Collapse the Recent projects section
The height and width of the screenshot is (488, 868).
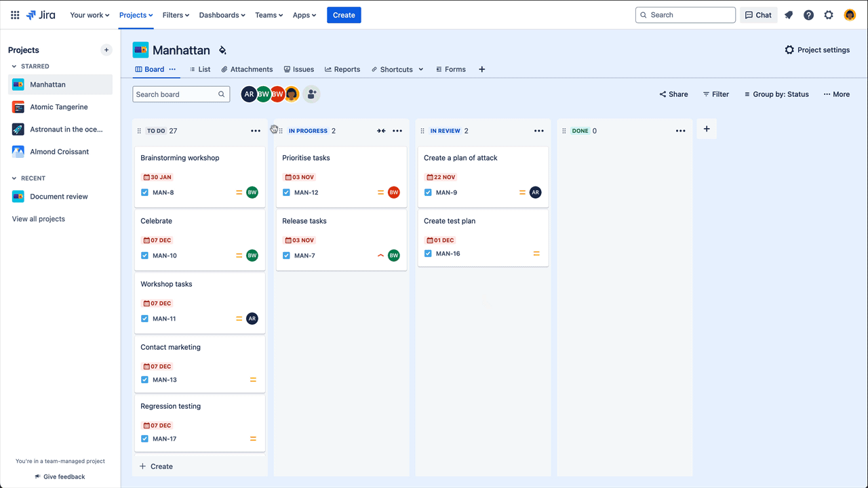[14, 178]
